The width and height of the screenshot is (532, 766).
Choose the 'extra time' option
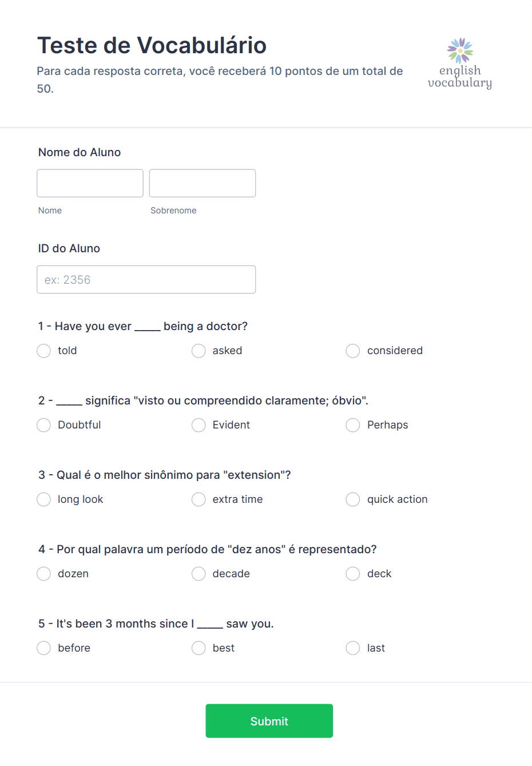click(x=198, y=499)
